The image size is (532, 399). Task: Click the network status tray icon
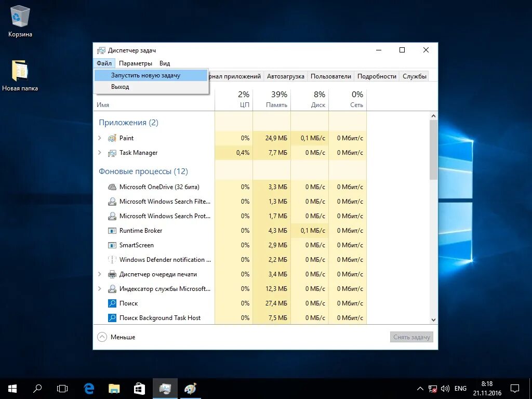pyautogui.click(x=433, y=389)
